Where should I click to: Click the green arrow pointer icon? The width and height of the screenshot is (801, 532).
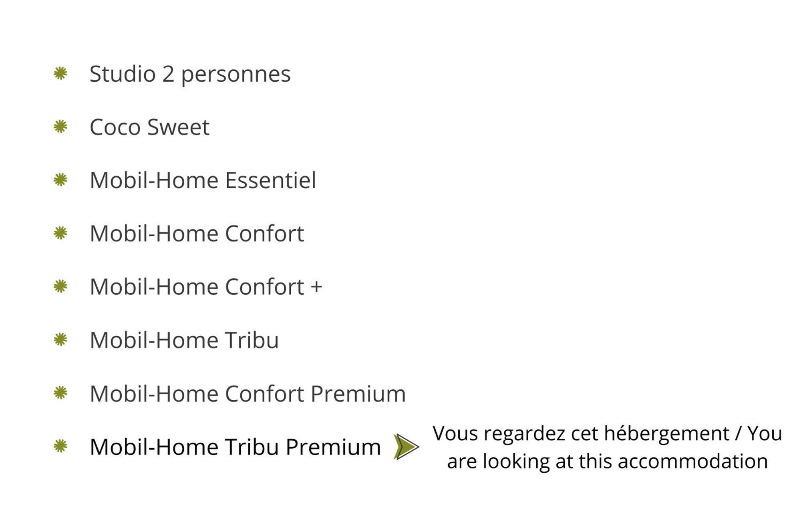406,447
